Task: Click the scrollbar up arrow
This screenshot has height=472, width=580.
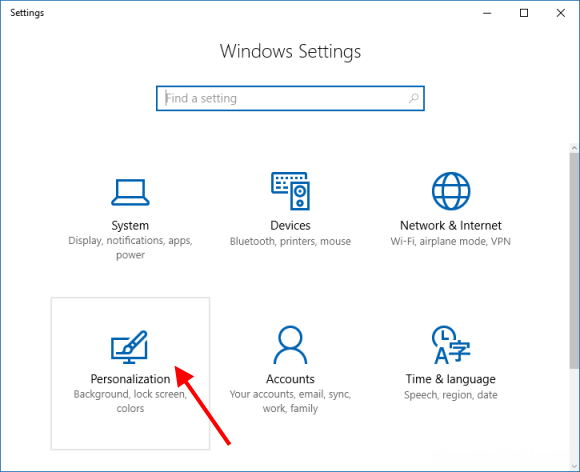Action: click(x=574, y=148)
